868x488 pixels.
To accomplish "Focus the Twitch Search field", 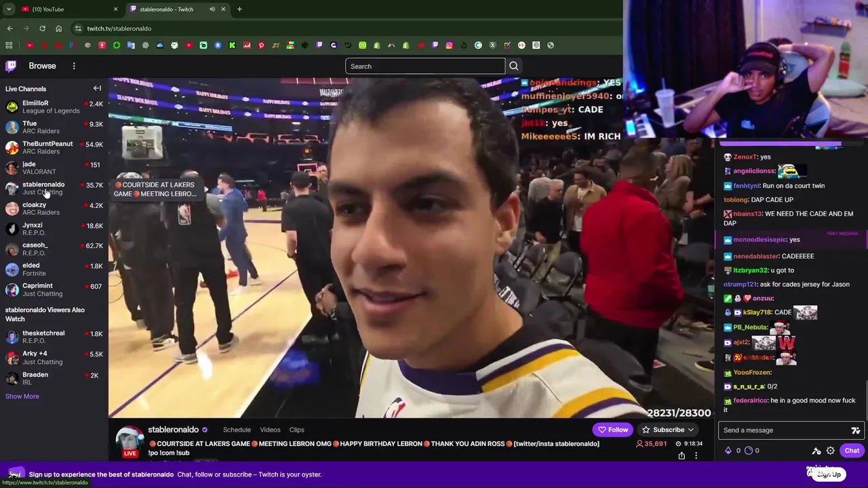I will pyautogui.click(x=425, y=66).
